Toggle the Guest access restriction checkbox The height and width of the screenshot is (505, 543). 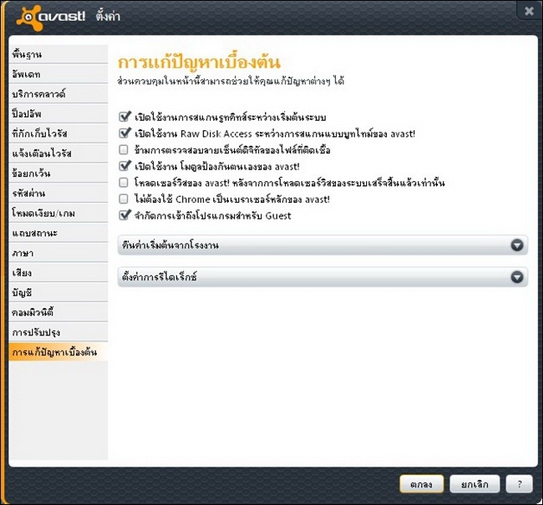tap(124, 215)
